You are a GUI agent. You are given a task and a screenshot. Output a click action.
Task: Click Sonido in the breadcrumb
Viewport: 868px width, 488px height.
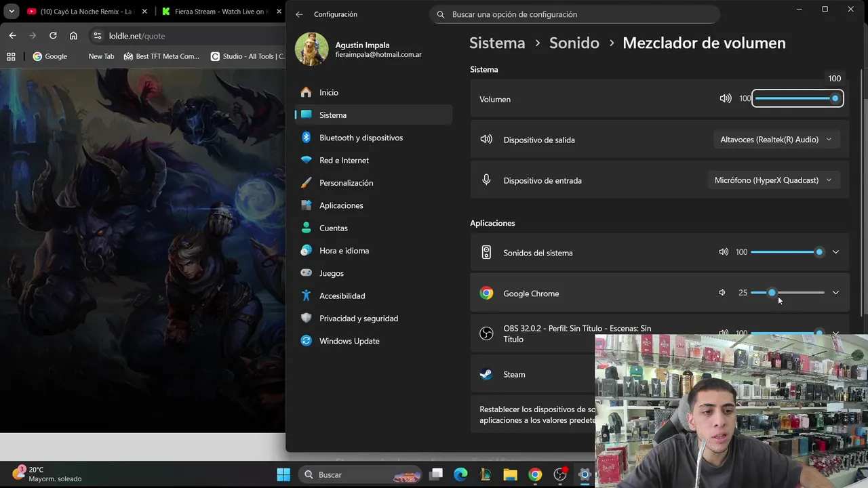574,43
